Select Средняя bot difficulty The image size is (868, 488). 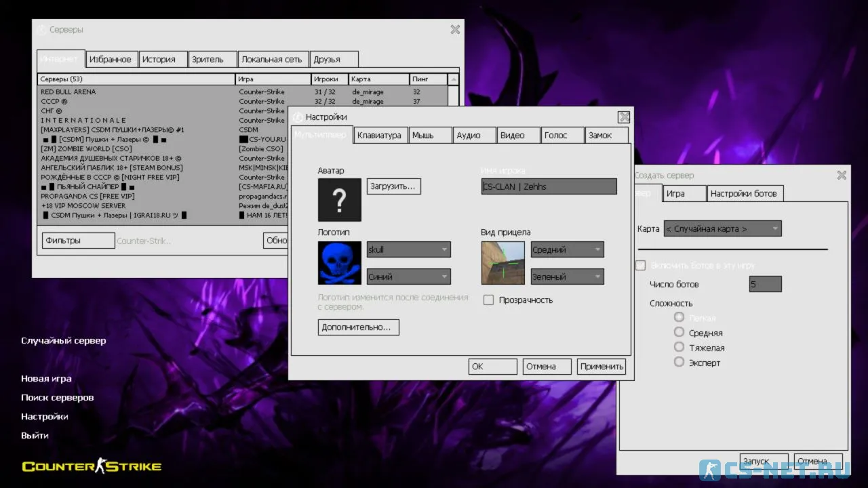pos(679,332)
